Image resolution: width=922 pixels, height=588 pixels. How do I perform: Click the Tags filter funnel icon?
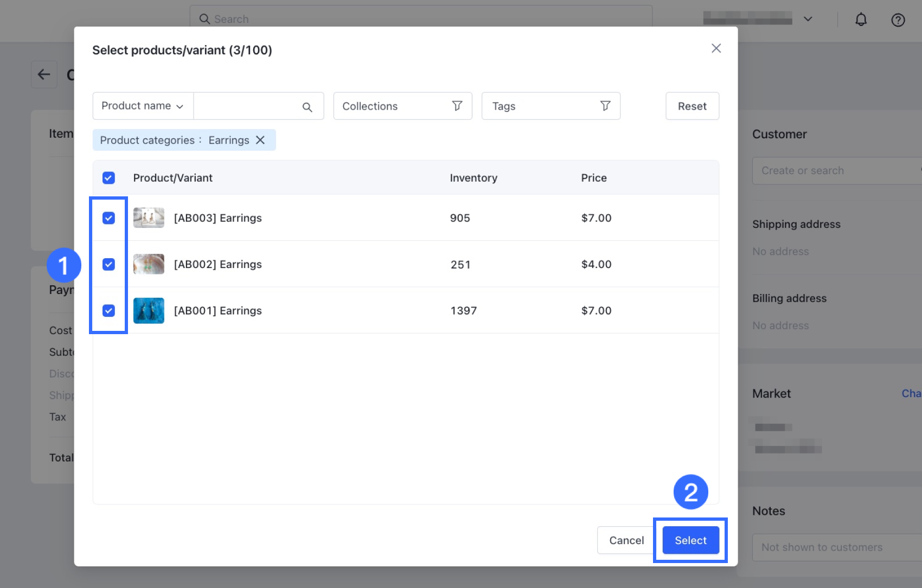tap(605, 106)
